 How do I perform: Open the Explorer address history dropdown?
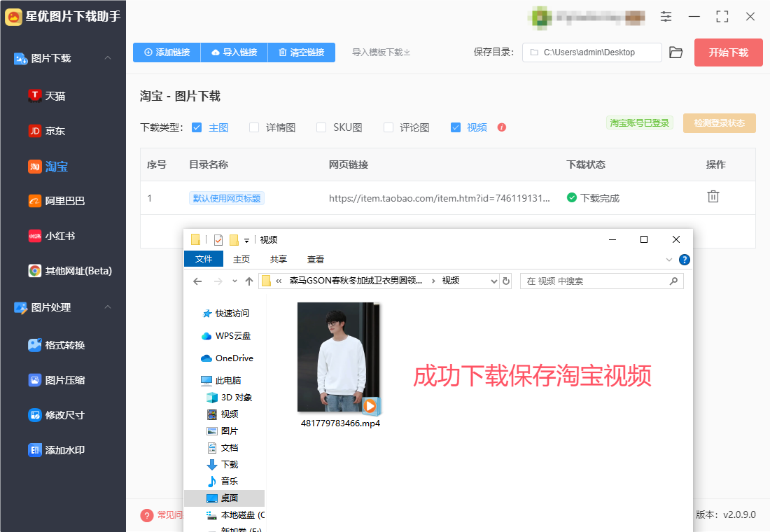coord(494,281)
